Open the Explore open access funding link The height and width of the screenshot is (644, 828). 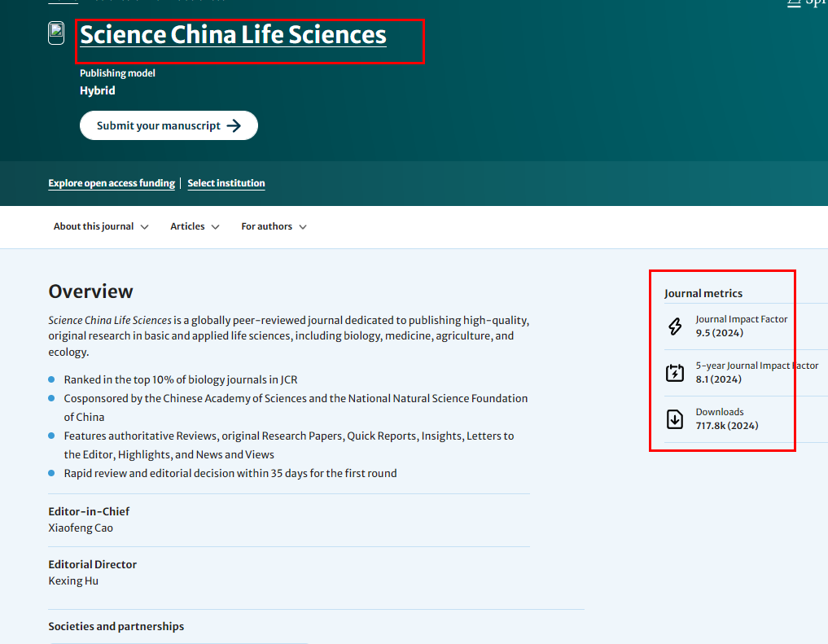pos(111,183)
